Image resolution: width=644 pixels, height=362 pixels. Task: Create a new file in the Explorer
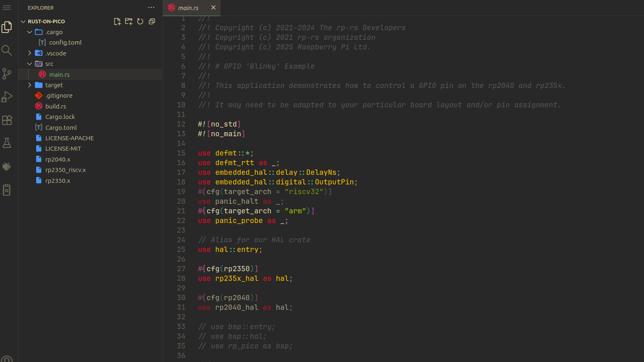click(117, 21)
